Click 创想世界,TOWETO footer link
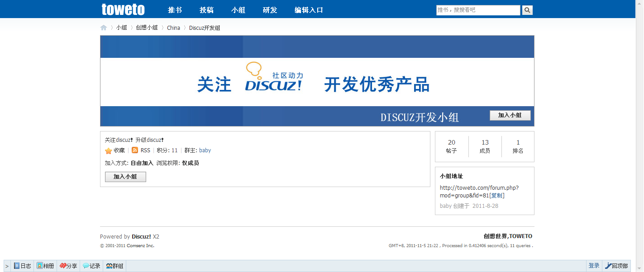 point(508,236)
